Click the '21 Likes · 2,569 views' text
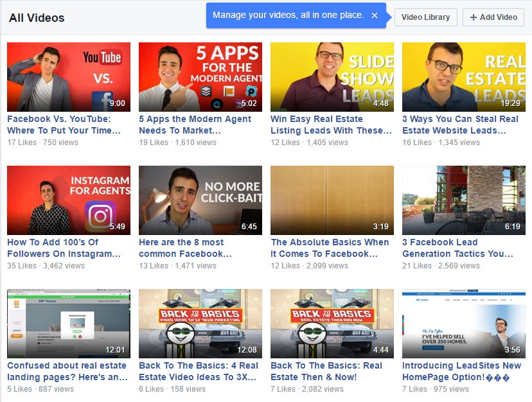The width and height of the screenshot is (532, 402). coord(441,266)
